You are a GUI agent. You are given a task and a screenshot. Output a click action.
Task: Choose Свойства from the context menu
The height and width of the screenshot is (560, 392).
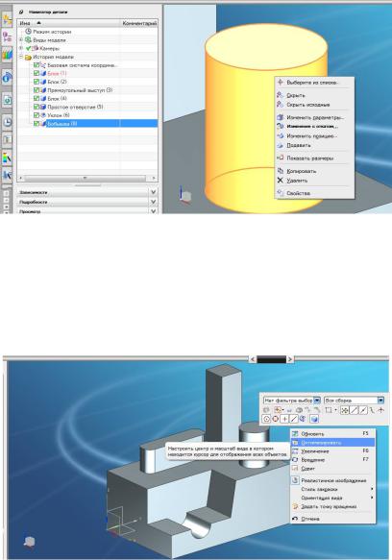315,193
